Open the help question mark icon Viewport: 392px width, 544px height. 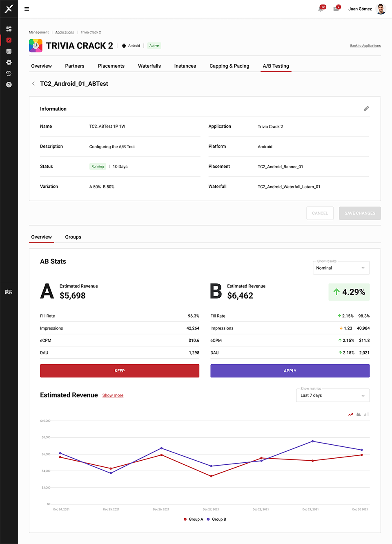click(9, 85)
